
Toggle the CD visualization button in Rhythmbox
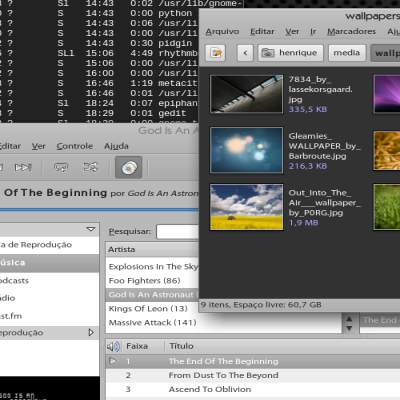(x=129, y=167)
